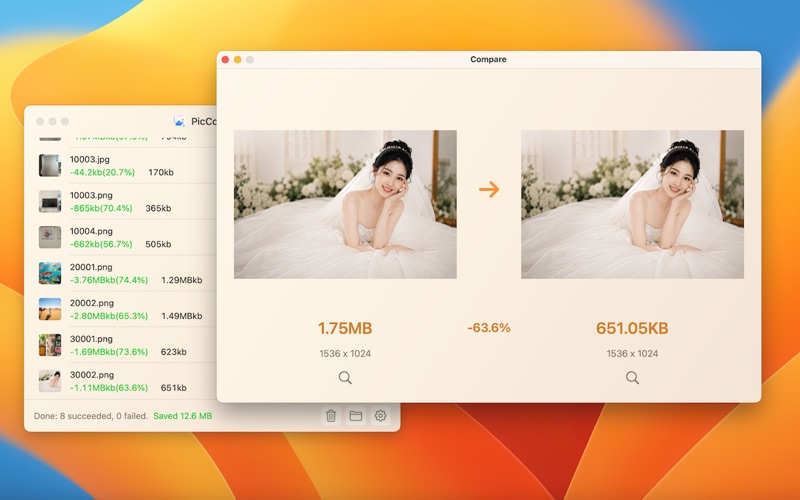Click the file name 10004.png
800x500 pixels.
91,231
